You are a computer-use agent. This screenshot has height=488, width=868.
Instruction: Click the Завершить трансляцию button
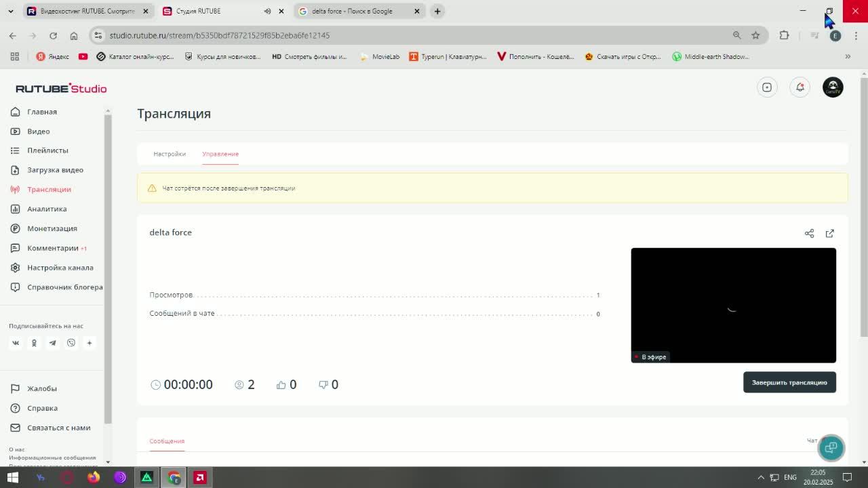[x=789, y=382]
